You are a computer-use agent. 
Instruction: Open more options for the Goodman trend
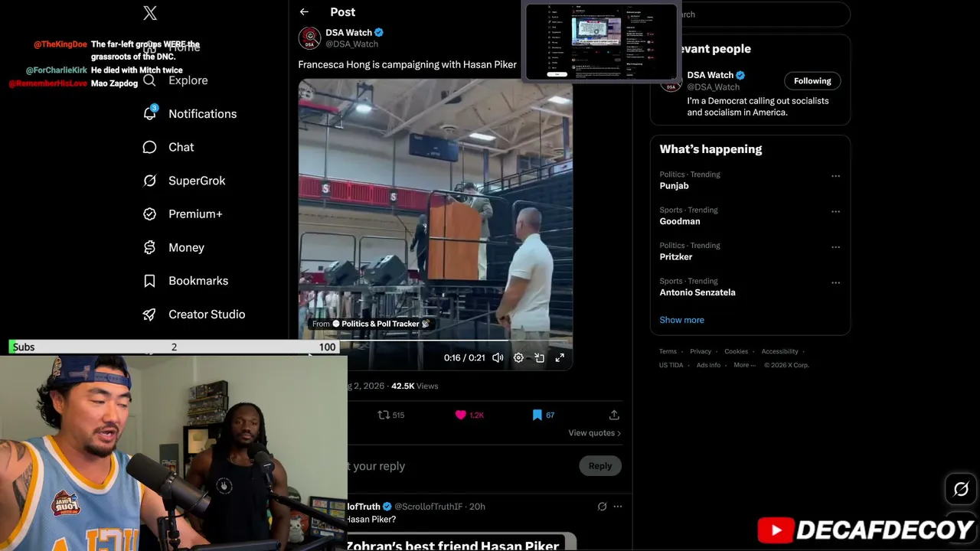pos(836,211)
